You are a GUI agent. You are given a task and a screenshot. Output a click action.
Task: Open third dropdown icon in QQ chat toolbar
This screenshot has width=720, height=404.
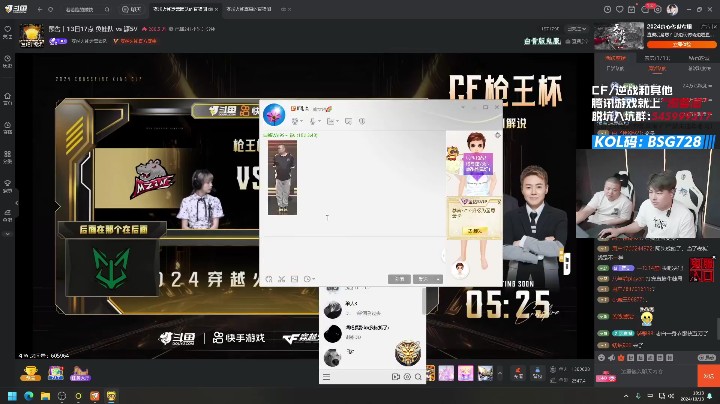click(332, 121)
